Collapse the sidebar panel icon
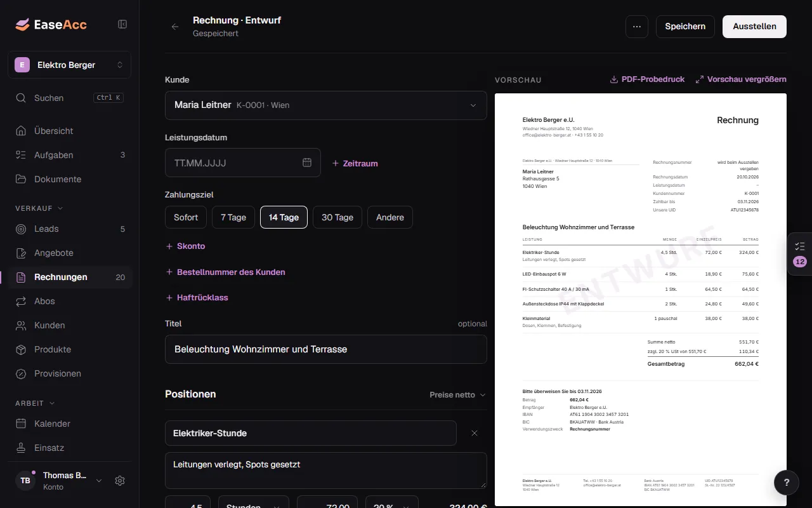This screenshot has width=812, height=508. point(122,24)
